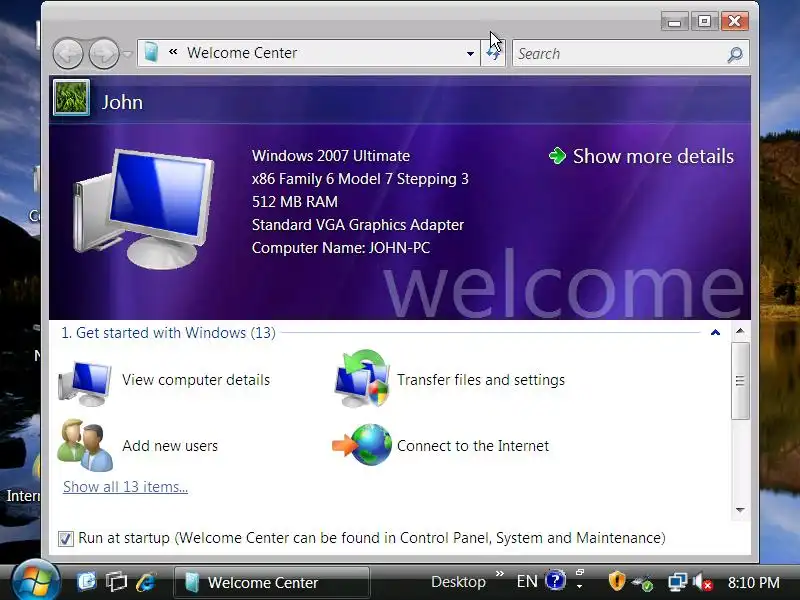
Task: Click the Get started with Windows heading
Action: pos(168,333)
